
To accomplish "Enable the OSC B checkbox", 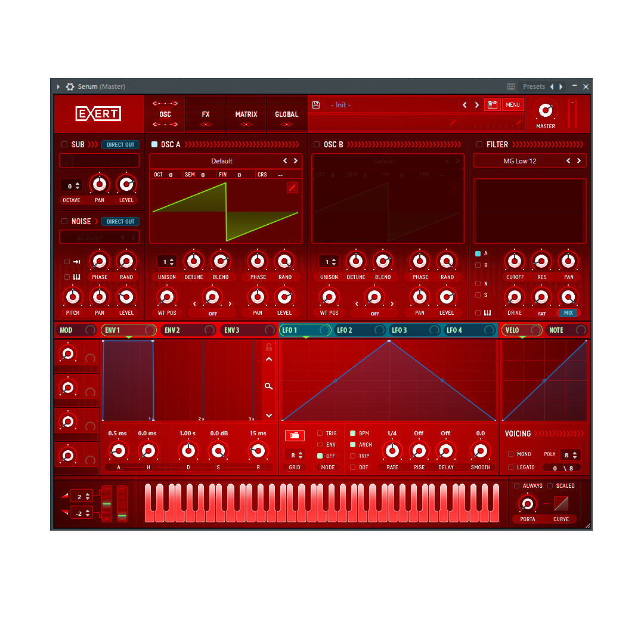I will [x=317, y=144].
